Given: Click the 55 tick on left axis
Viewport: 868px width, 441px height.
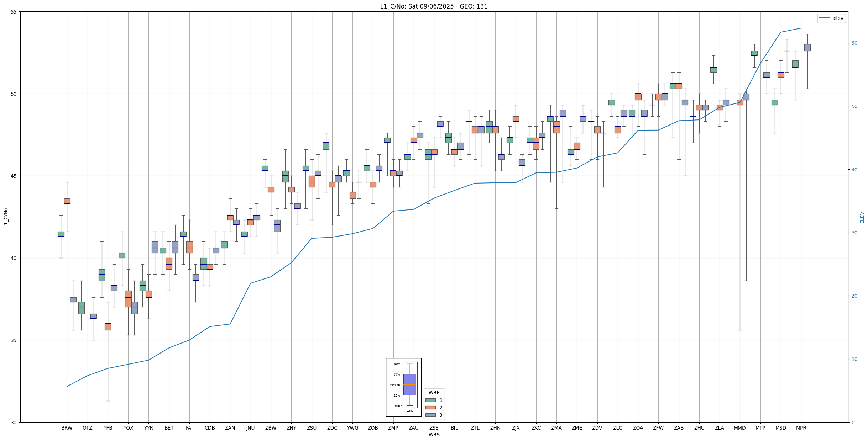Looking at the screenshot, I should pyautogui.click(x=14, y=12).
